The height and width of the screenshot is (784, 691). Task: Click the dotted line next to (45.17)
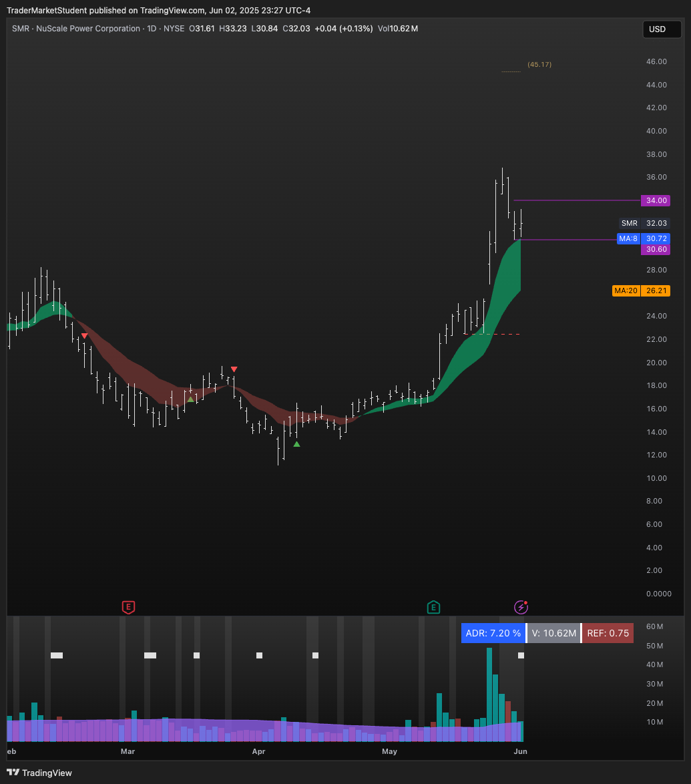(x=511, y=71)
